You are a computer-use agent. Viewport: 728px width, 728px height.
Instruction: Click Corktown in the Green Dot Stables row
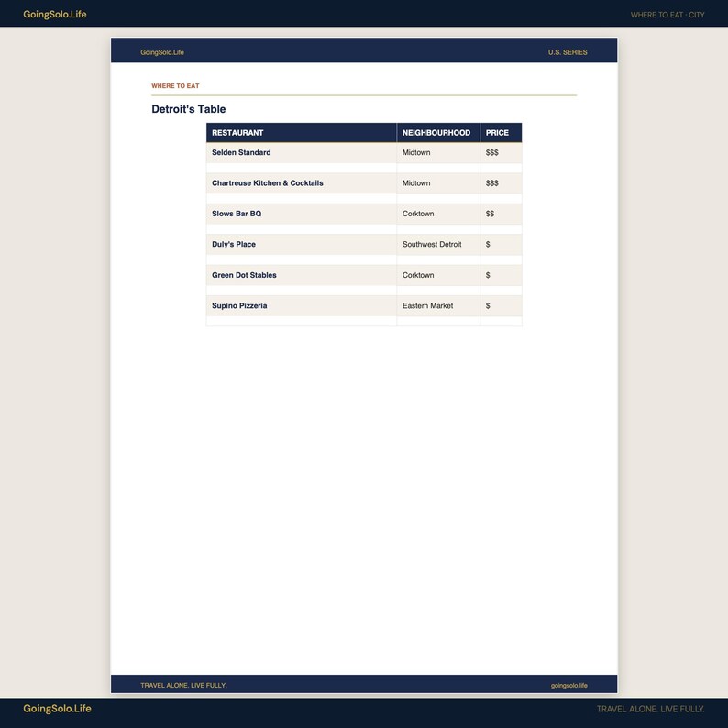click(x=418, y=275)
